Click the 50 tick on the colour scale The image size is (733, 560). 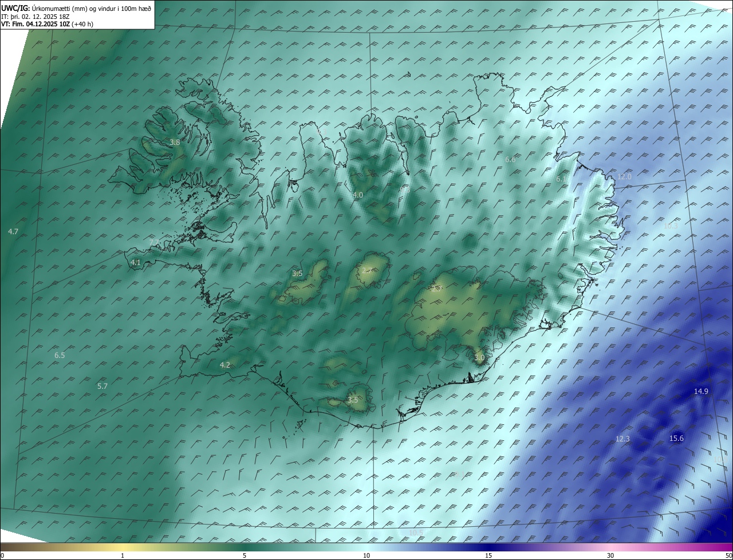coord(728,555)
